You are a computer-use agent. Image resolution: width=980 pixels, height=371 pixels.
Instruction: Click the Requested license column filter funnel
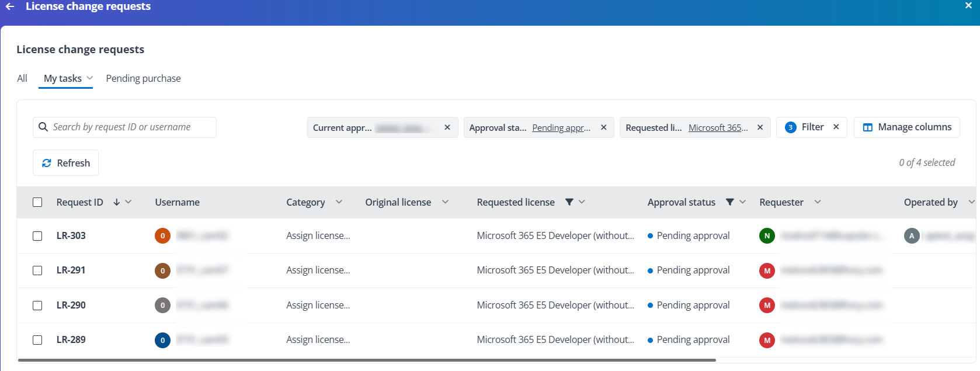[569, 202]
